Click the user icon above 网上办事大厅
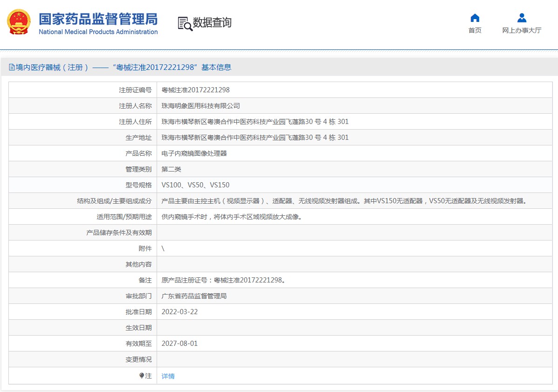Screen dimensions: 558x392 [522, 18]
